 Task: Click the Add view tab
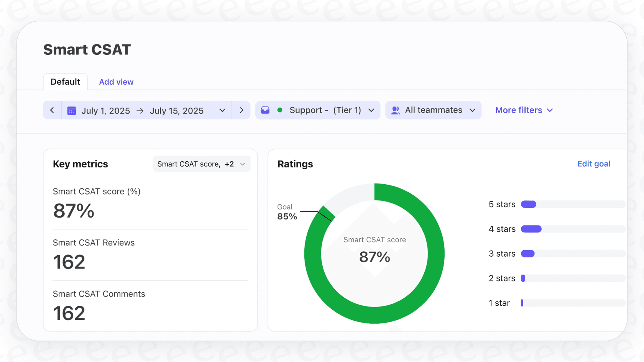point(116,82)
